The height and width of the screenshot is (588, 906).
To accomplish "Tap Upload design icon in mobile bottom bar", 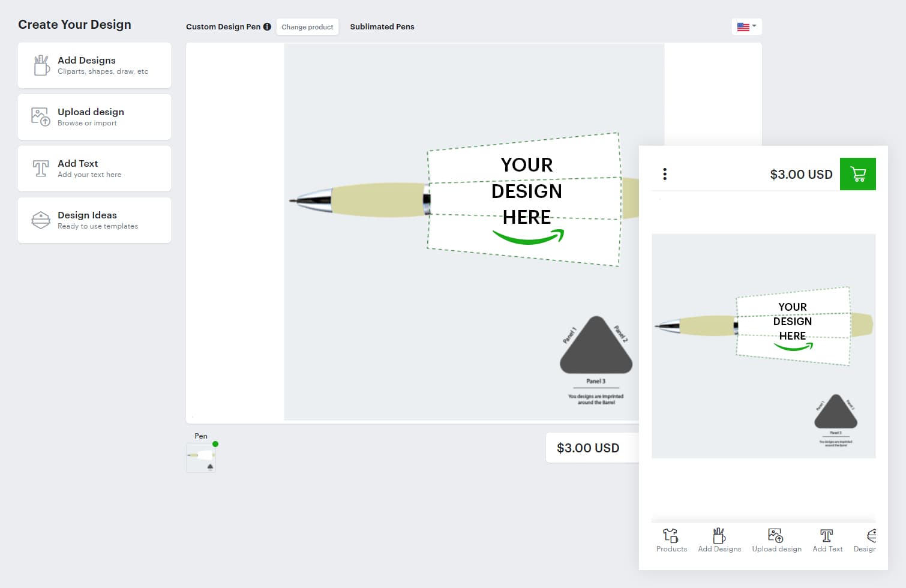I will coord(776,540).
